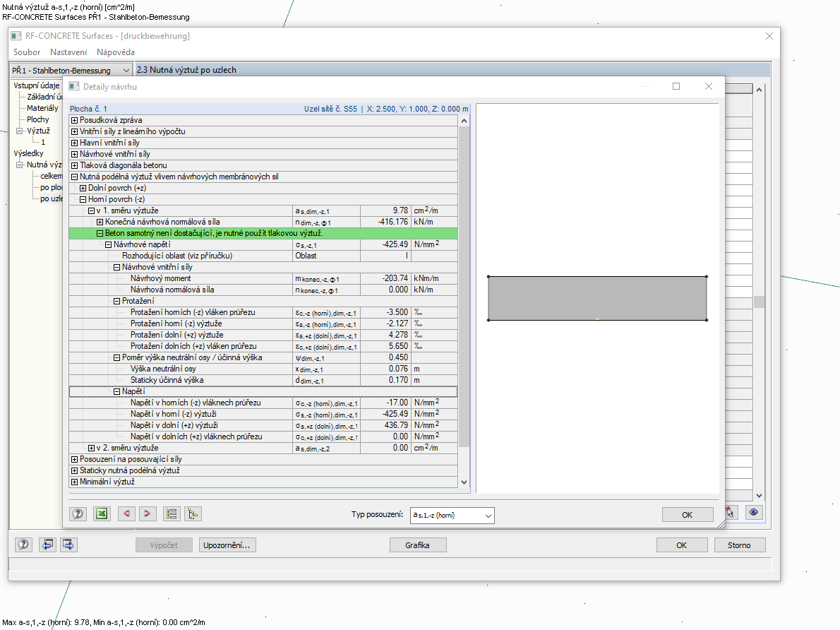840x630 pixels.
Task: Select the as,dim,-z,1 value 9.78
Action: [x=386, y=210]
